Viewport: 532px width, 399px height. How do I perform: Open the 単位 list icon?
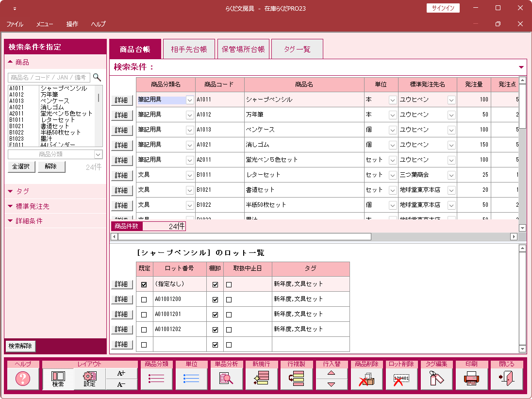[191, 378]
